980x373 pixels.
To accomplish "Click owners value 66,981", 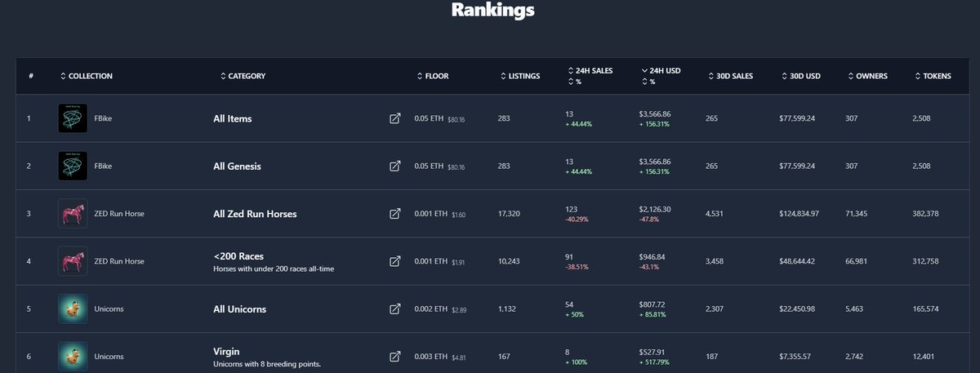I will (x=857, y=261).
